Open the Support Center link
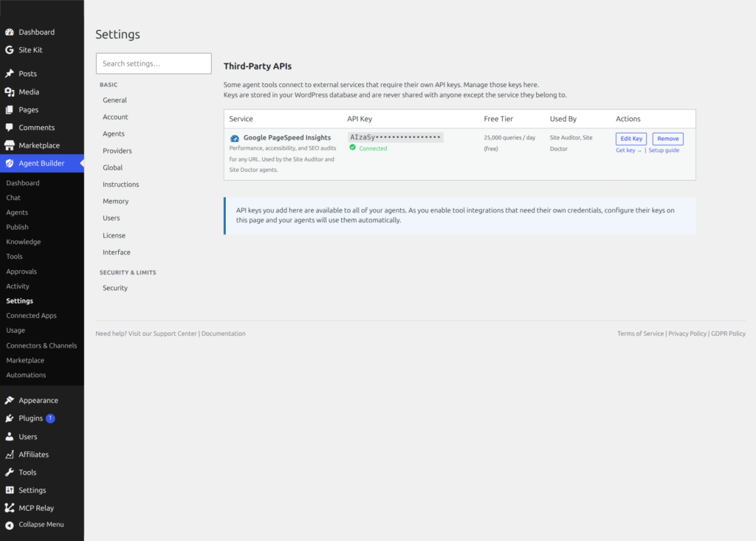This screenshot has width=756, height=541. pos(174,334)
